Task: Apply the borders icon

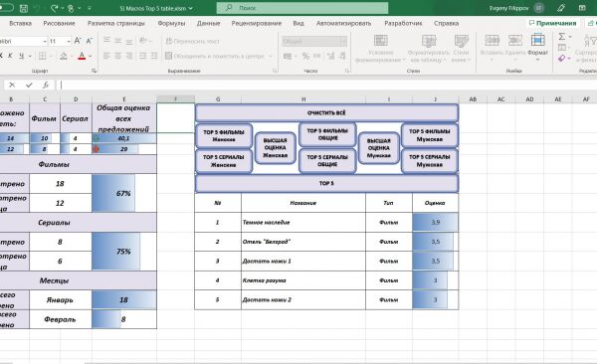Action: [42, 56]
